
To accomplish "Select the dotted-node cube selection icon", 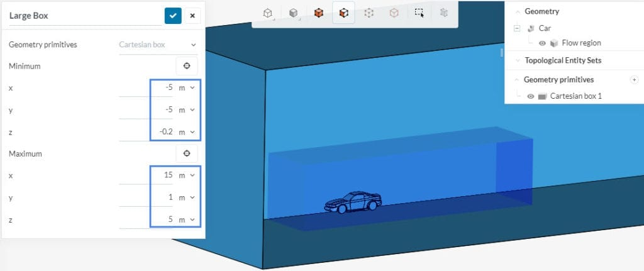I will 369,13.
